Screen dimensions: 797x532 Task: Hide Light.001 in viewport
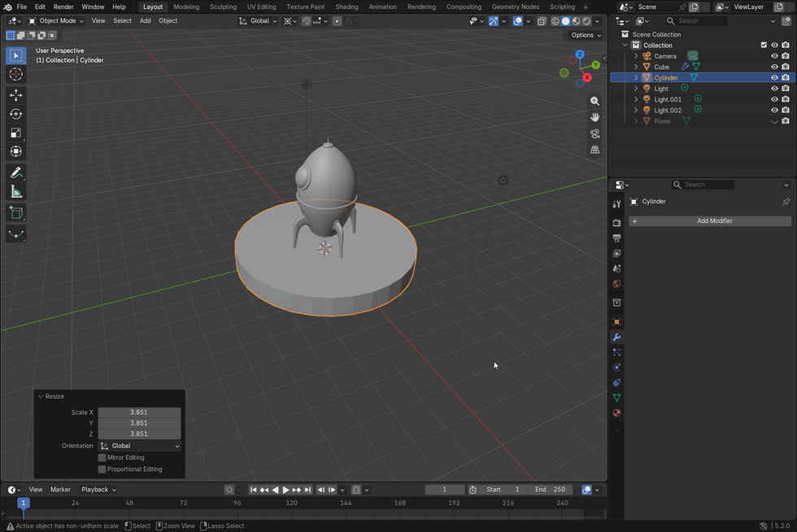point(774,99)
